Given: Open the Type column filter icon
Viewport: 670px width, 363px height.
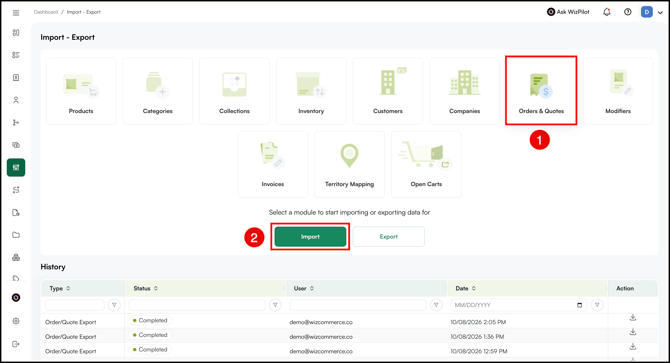Looking at the screenshot, I should (114, 305).
